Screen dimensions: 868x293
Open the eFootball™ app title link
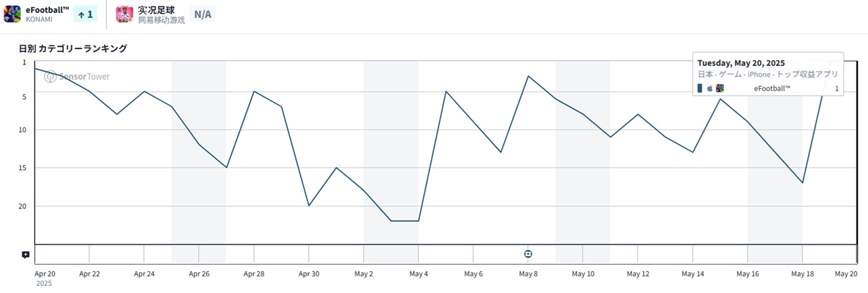point(46,9)
